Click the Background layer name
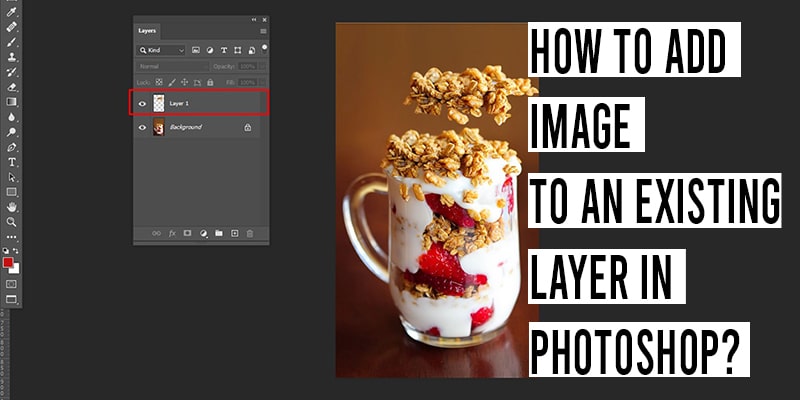The image size is (800, 400). coord(186,127)
